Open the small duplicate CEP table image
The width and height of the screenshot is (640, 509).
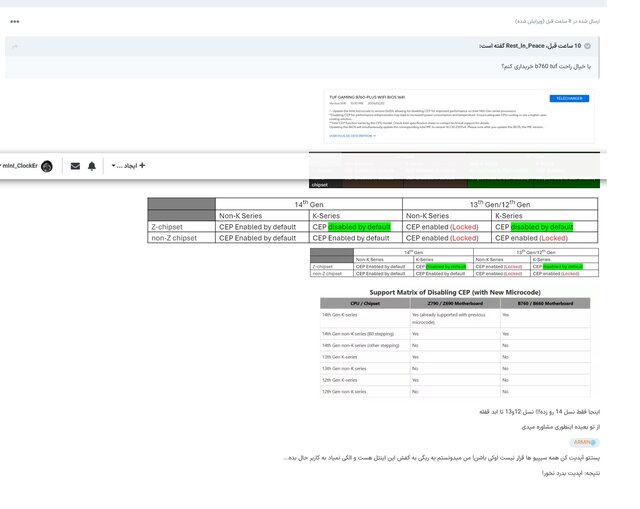coord(459,262)
